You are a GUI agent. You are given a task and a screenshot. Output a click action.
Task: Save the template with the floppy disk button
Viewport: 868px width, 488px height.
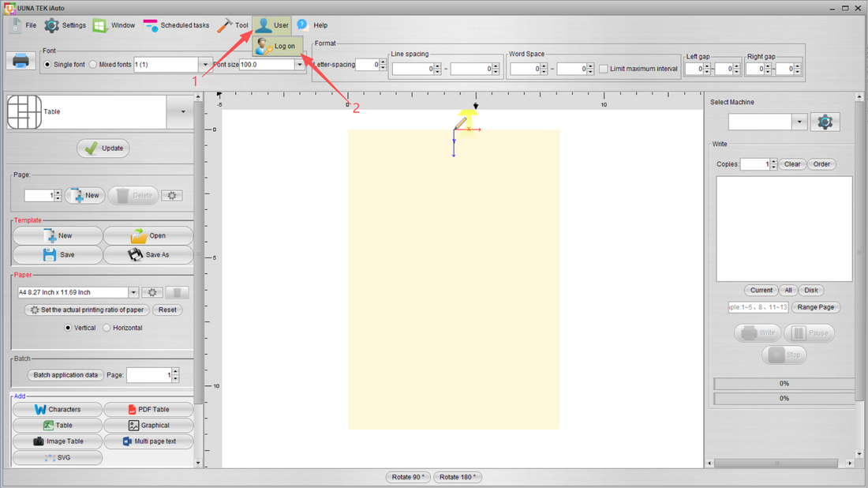[x=58, y=255]
